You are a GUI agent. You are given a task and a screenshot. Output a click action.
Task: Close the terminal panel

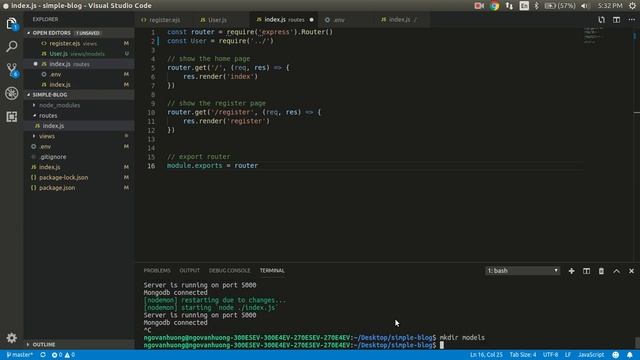pyautogui.click(x=631, y=271)
